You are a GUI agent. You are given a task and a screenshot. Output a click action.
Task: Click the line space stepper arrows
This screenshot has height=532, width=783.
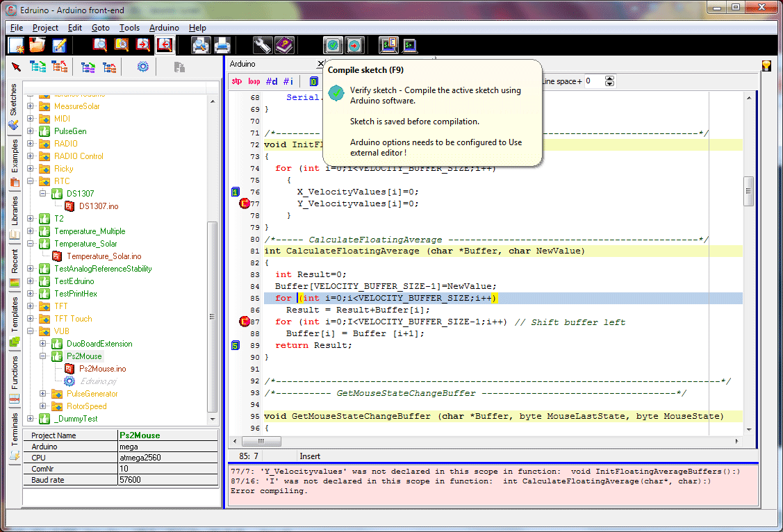click(x=609, y=81)
